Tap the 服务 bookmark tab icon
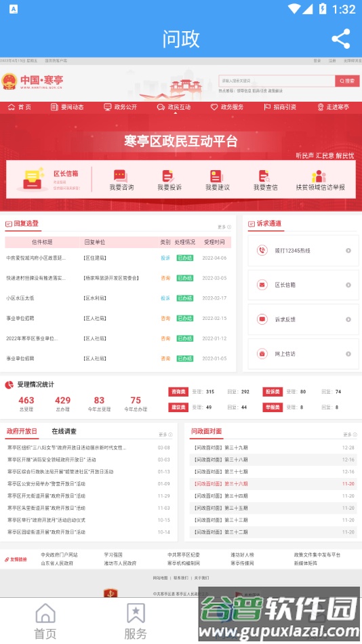 (x=136, y=613)
